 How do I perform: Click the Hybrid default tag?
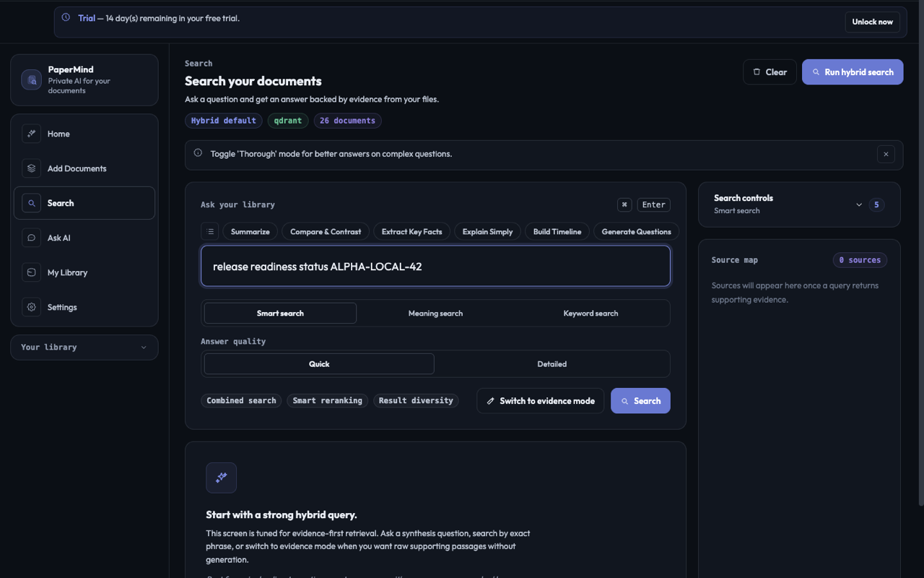(x=224, y=121)
